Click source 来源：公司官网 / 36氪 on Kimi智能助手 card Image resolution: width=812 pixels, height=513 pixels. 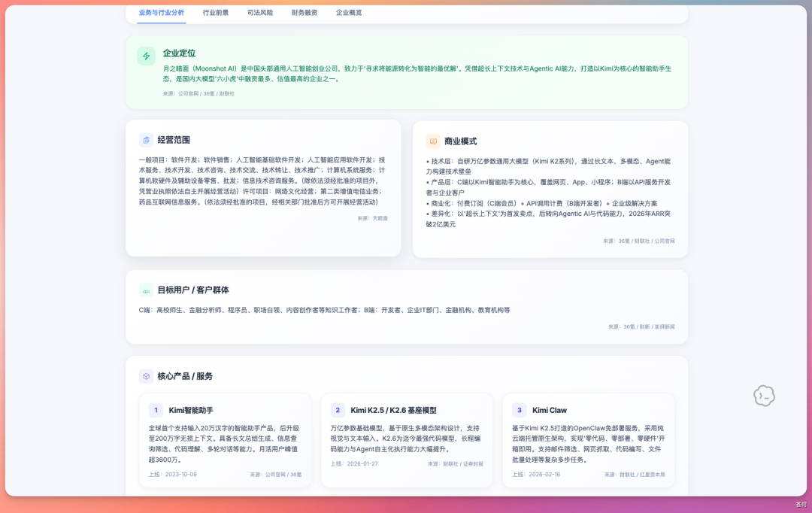[x=275, y=474]
